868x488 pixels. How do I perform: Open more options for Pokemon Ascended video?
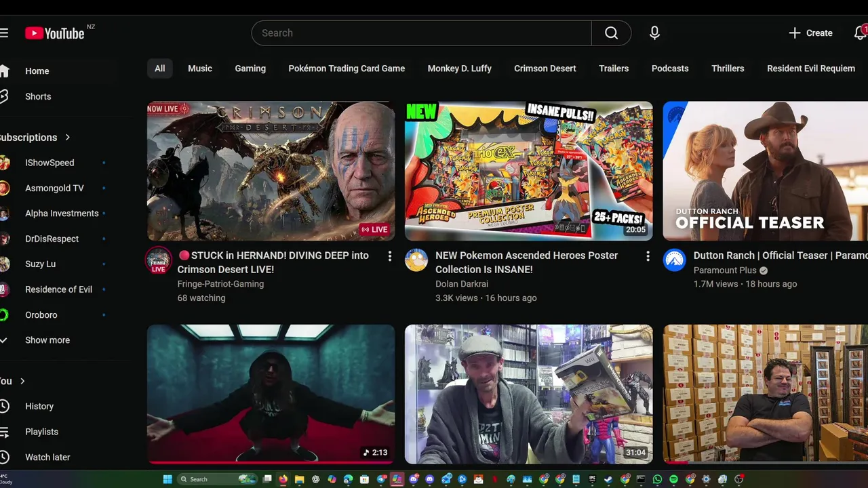648,256
